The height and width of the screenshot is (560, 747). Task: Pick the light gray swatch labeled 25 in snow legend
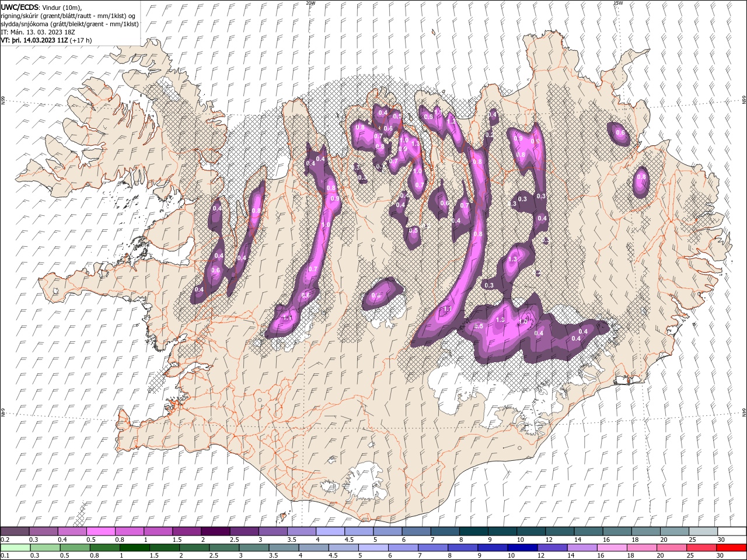703,531
